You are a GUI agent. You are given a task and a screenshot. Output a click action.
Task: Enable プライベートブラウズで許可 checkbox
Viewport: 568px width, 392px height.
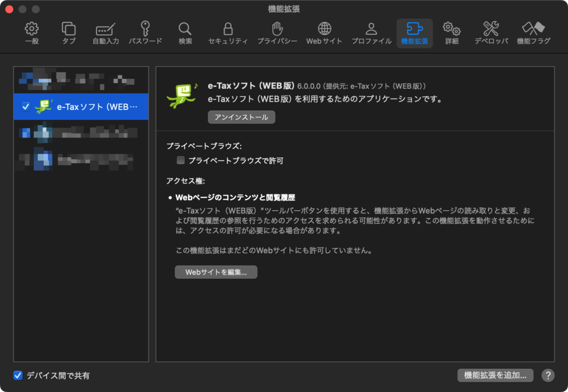click(x=180, y=161)
